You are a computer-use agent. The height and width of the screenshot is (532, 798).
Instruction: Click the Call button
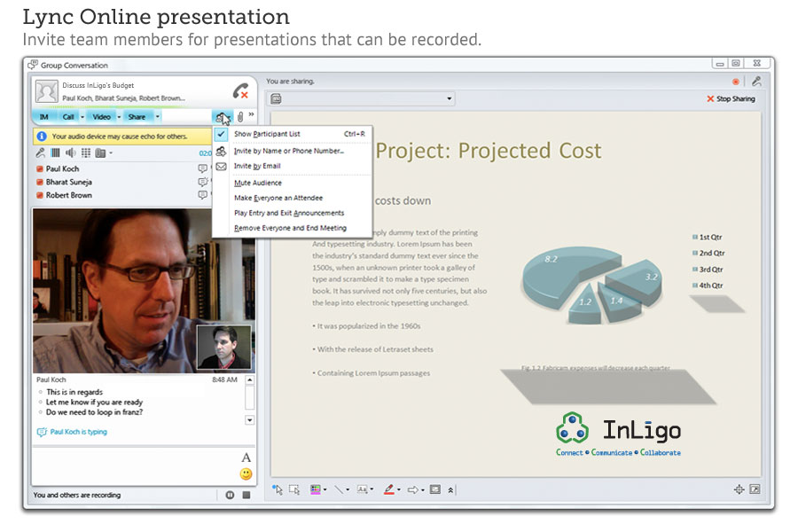click(68, 117)
